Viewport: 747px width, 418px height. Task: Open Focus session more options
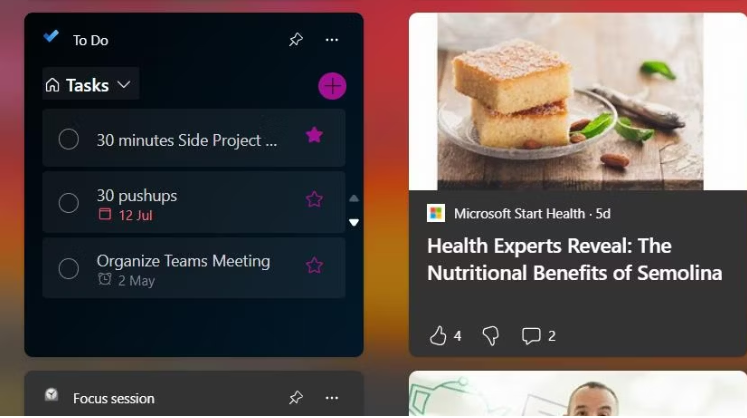332,398
